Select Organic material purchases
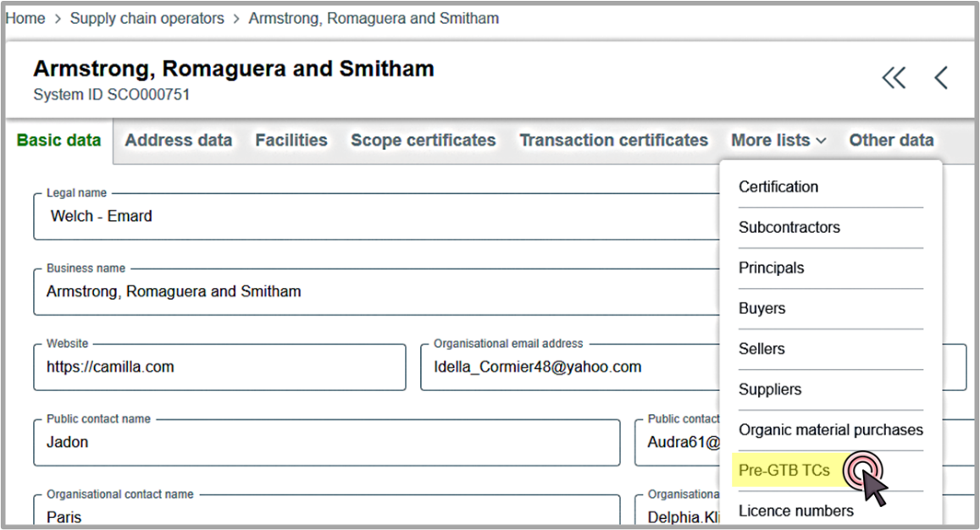 [830, 429]
